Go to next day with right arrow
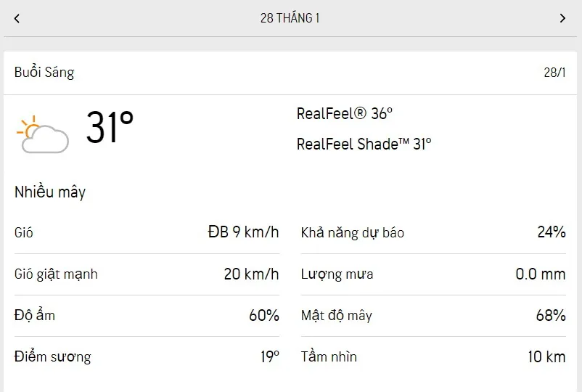The width and height of the screenshot is (582, 392). tap(562, 18)
